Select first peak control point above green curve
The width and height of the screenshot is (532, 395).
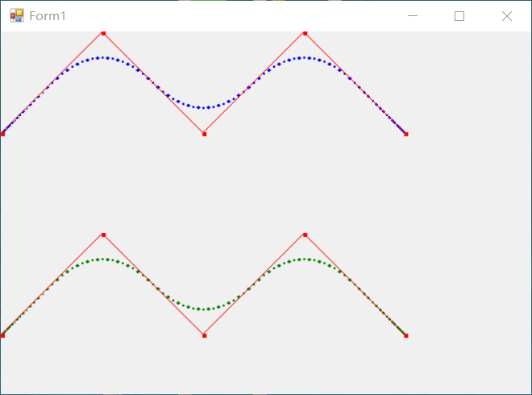coord(103,235)
